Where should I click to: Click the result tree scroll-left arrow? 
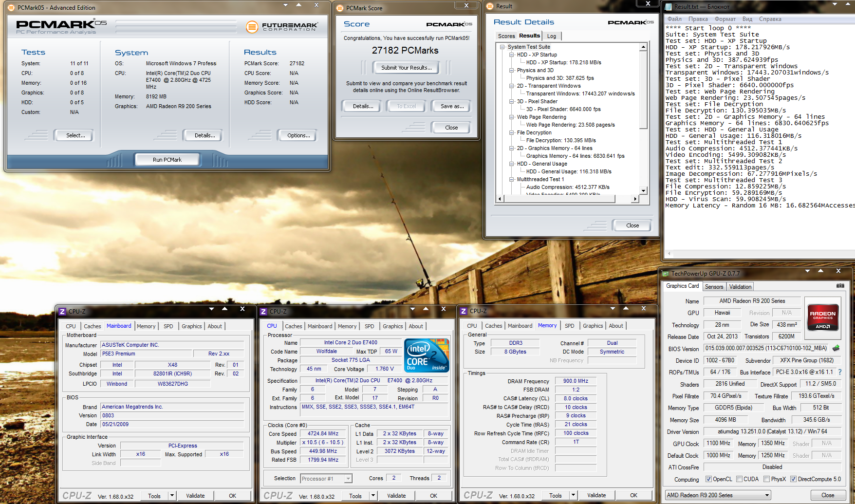point(499,199)
